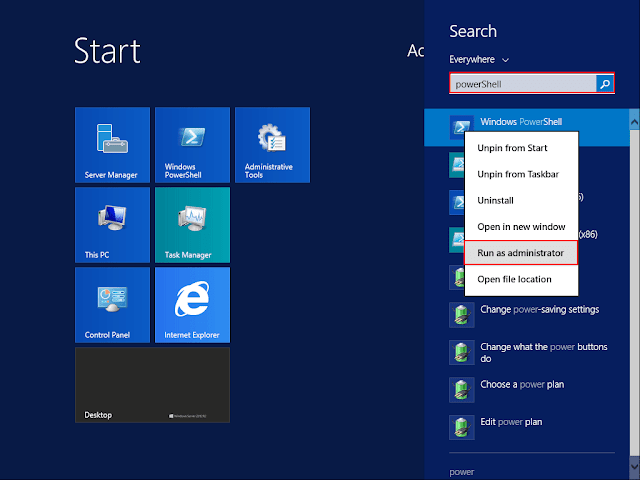Click the scroll up arrow in results
Image resolution: width=640 pixels, height=480 pixels.
pyautogui.click(x=635, y=122)
